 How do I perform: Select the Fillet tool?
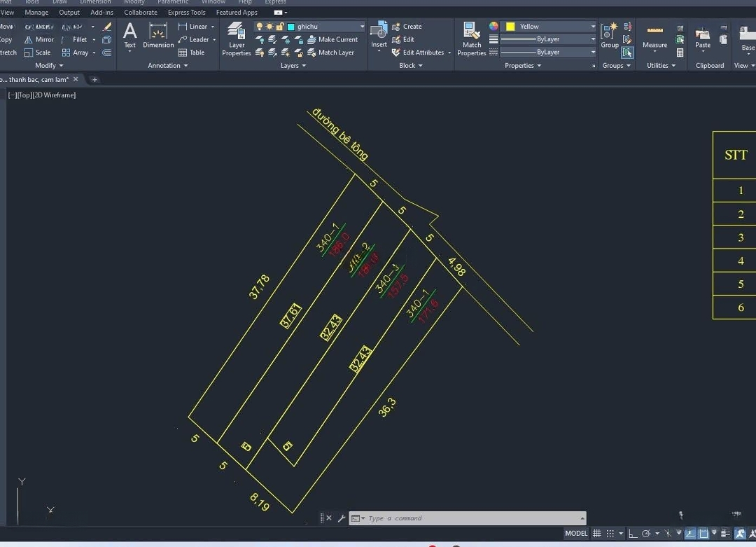click(76, 39)
